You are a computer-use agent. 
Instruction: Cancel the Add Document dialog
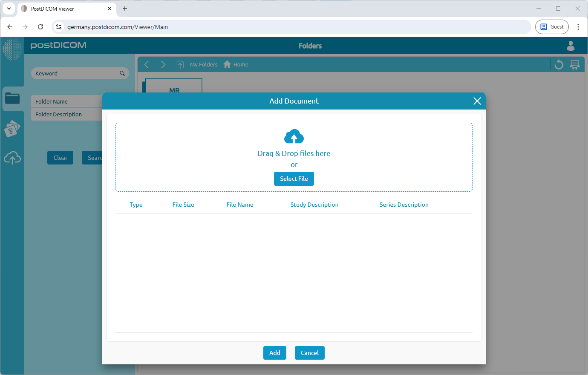pyautogui.click(x=309, y=353)
